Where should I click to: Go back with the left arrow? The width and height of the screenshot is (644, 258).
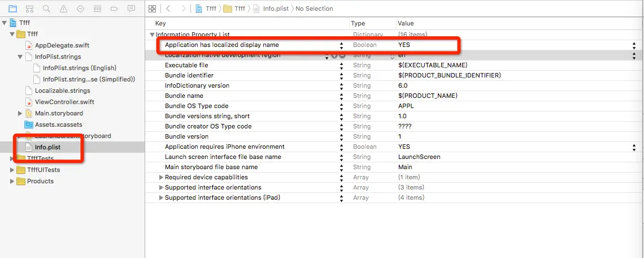coord(168,8)
